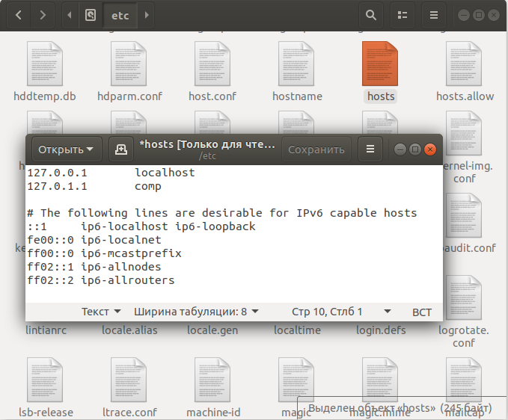Open the text editor hamburger menu

tap(370, 149)
